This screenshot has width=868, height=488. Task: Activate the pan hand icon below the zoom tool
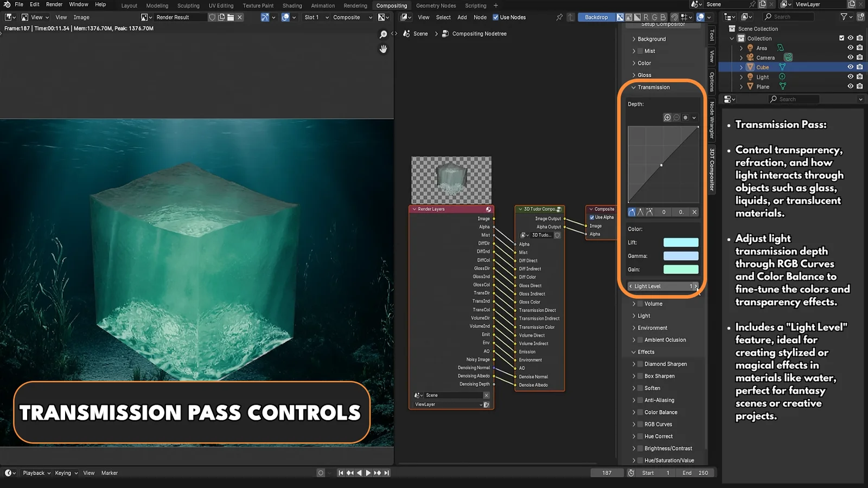click(384, 48)
